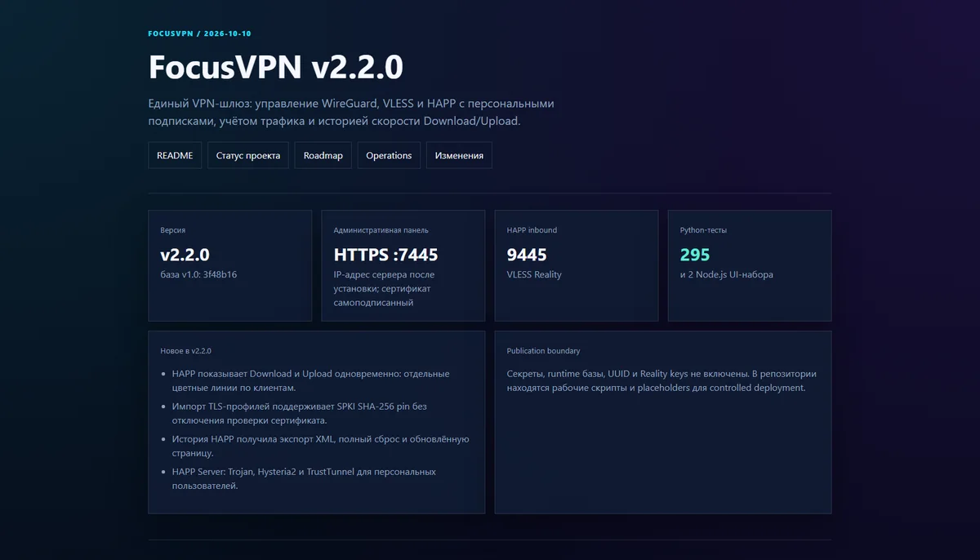
Task: Click the Административная панель label
Action: pyautogui.click(x=381, y=230)
